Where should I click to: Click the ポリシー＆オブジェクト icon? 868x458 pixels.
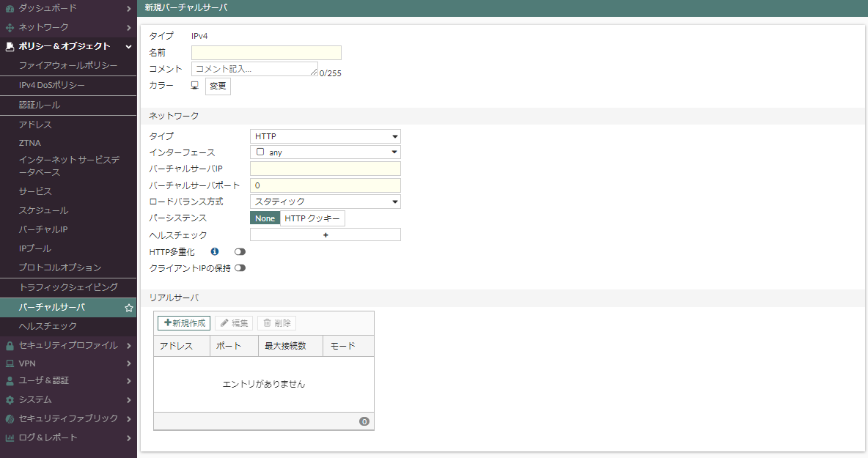pos(10,46)
